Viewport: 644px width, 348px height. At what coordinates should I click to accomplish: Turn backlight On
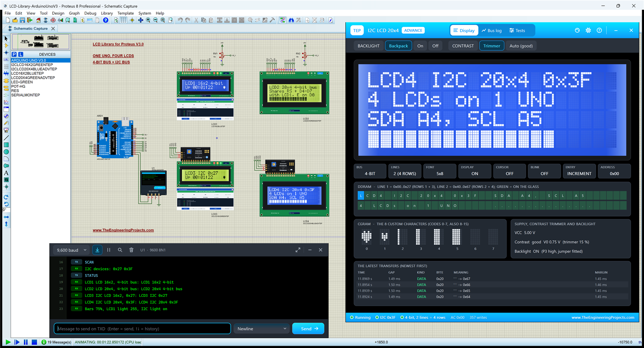pos(420,46)
